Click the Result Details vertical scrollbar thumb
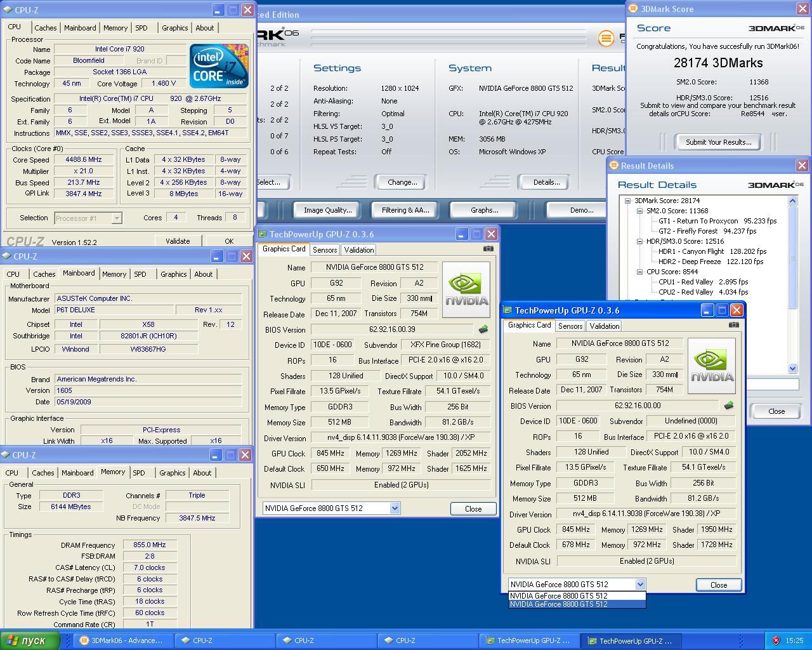The width and height of the screenshot is (812, 650). pyautogui.click(x=792, y=258)
